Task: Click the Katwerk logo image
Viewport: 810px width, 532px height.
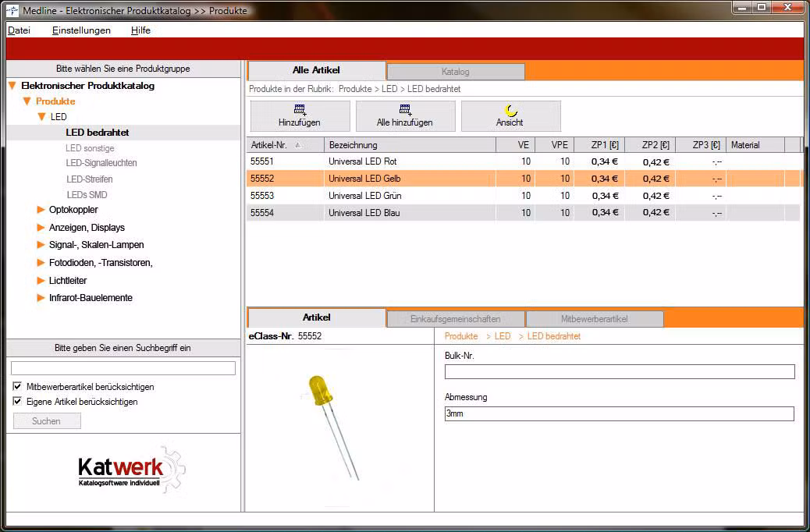Action: [x=123, y=470]
